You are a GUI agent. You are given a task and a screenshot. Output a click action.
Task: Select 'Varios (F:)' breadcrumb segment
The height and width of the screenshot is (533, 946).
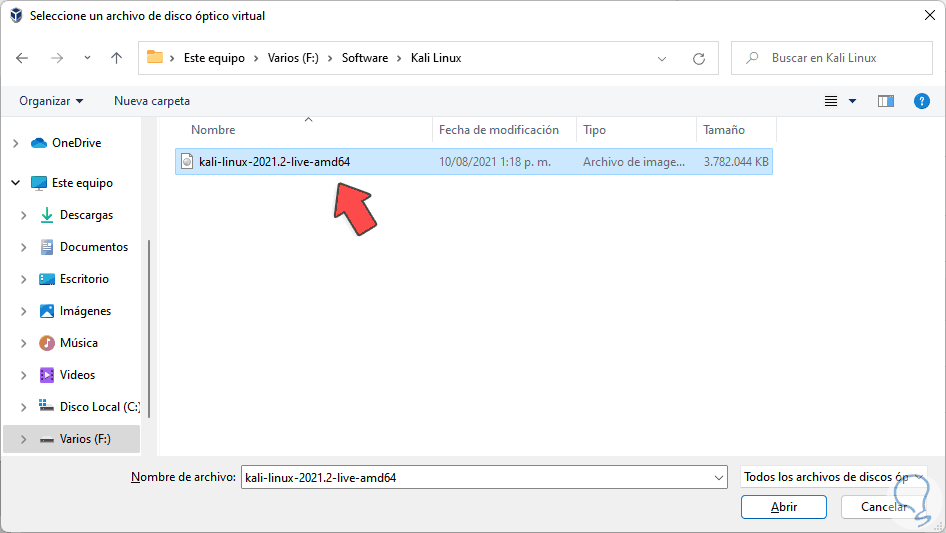point(293,58)
